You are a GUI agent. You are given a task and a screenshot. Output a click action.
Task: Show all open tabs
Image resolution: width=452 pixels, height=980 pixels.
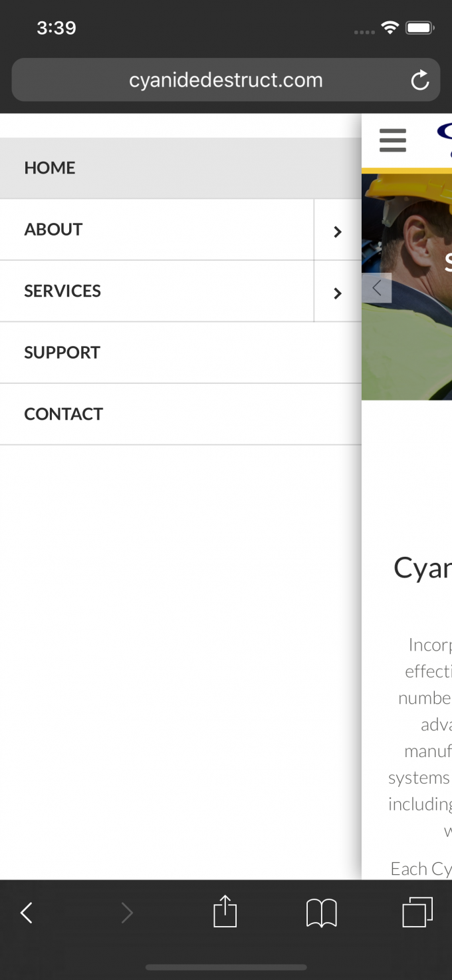pos(418,912)
